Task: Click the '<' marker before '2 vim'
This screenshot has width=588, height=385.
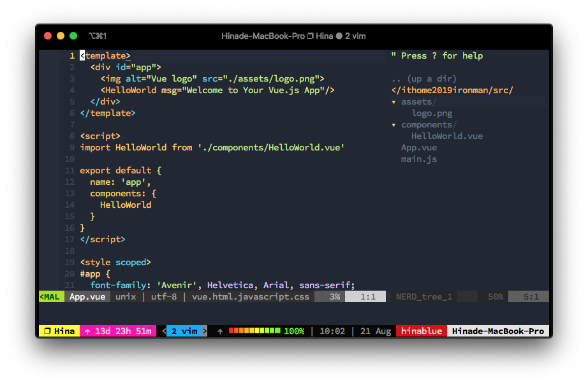Action: (164, 331)
